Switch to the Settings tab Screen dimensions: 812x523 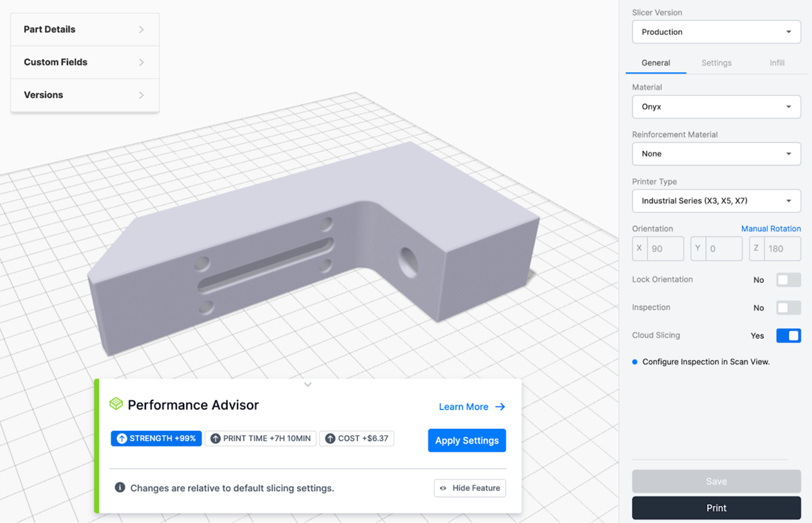(x=716, y=63)
